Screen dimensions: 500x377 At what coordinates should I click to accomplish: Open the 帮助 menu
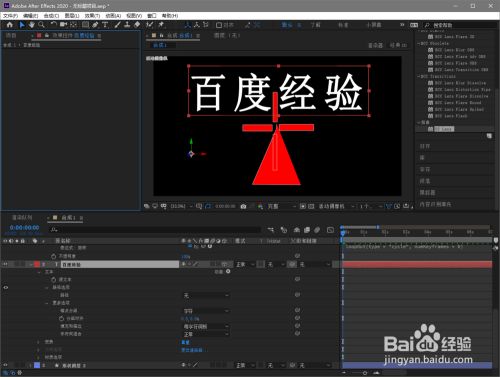coord(170,16)
